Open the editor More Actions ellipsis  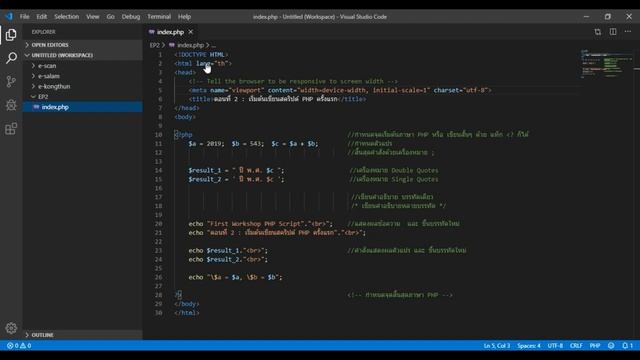pyautogui.click(x=628, y=32)
